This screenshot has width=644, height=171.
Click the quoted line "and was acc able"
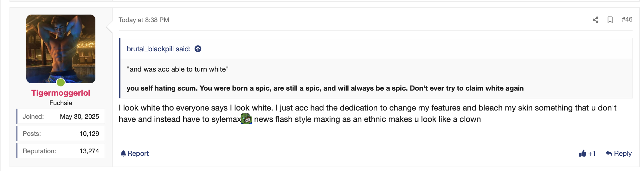pyautogui.click(x=177, y=69)
